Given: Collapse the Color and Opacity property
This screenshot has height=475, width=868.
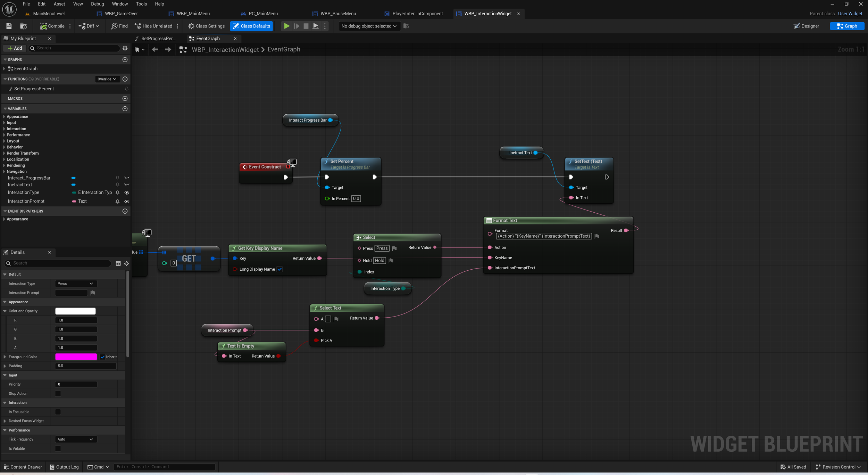Looking at the screenshot, I should 5,311.
